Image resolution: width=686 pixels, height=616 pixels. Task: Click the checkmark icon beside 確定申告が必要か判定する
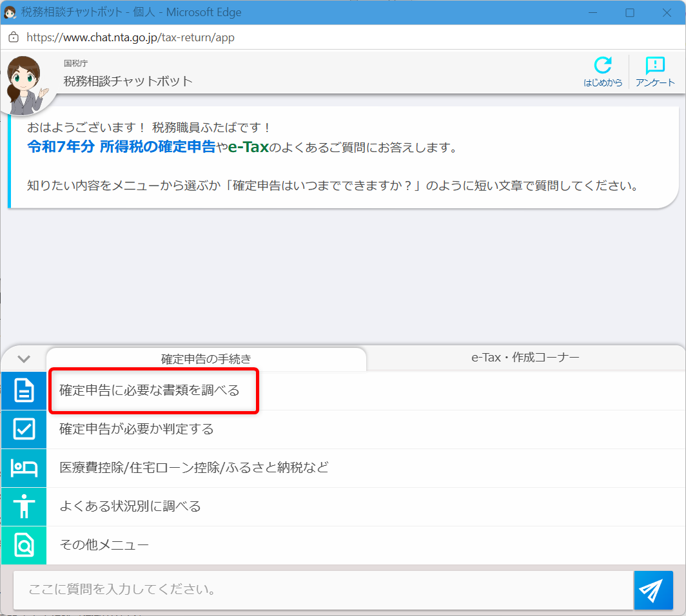[24, 429]
